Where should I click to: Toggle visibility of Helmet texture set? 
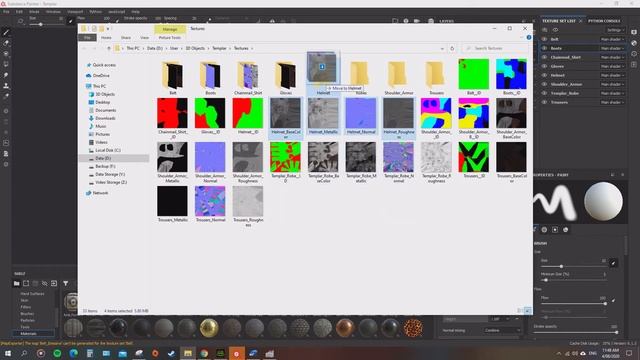(x=544, y=75)
